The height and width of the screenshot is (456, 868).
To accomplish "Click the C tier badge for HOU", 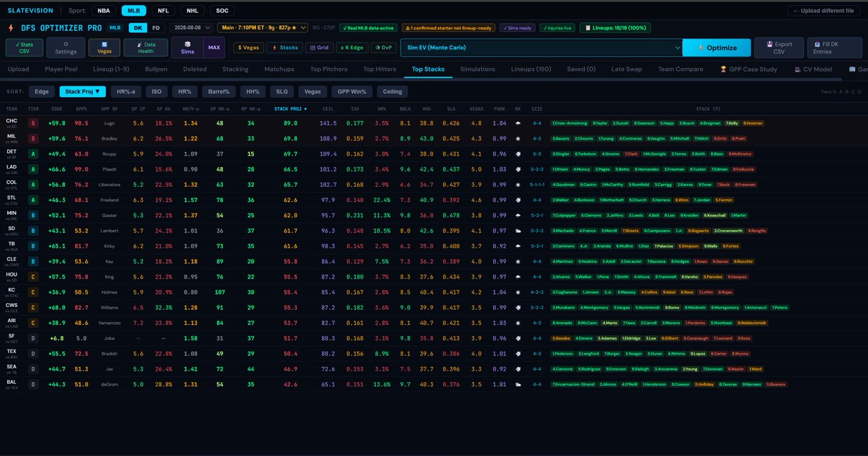I will [x=33, y=276].
